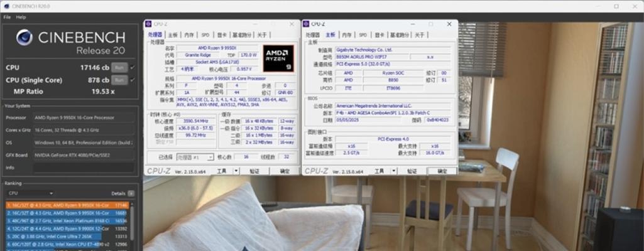
Task: Click 验证 in the processor CPU-Z window
Action: tap(254, 171)
